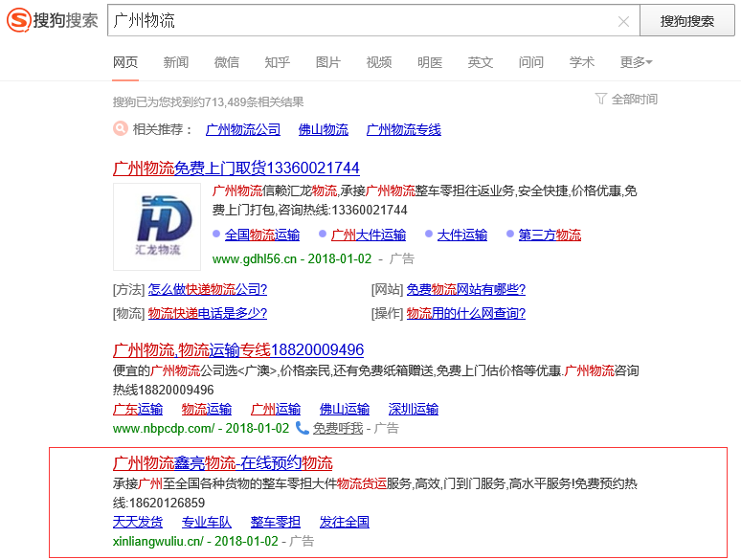This screenshot has width=741, height=560.
Task: Open question 物流用的什么网查询?
Action: pos(466,313)
